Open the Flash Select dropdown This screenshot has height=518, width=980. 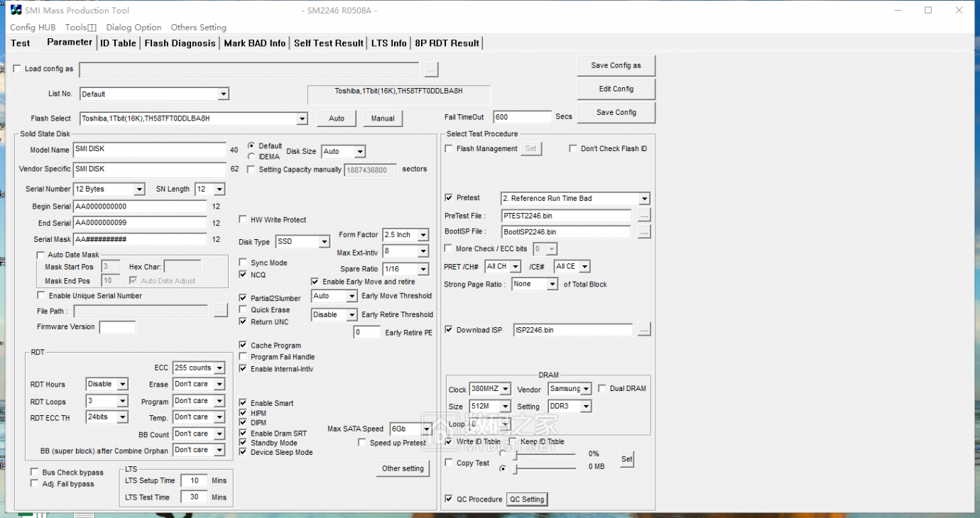302,119
